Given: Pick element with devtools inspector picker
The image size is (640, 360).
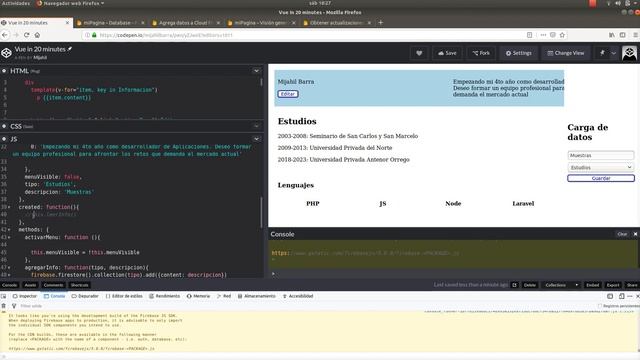Looking at the screenshot, I should coord(4,296).
